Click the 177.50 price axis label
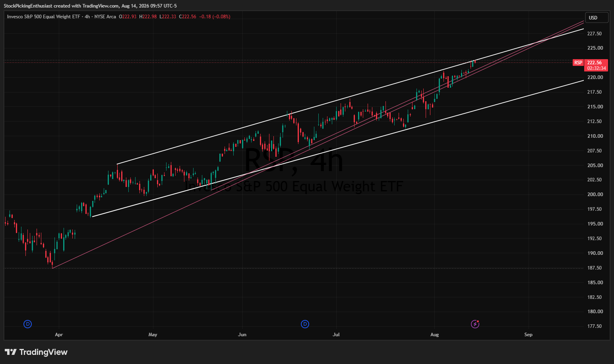Image resolution: width=614 pixels, height=364 pixels. click(595, 326)
